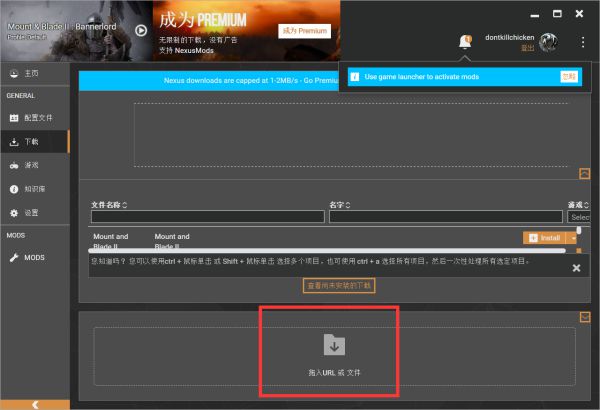Click the notification bell icon

[x=464, y=41]
